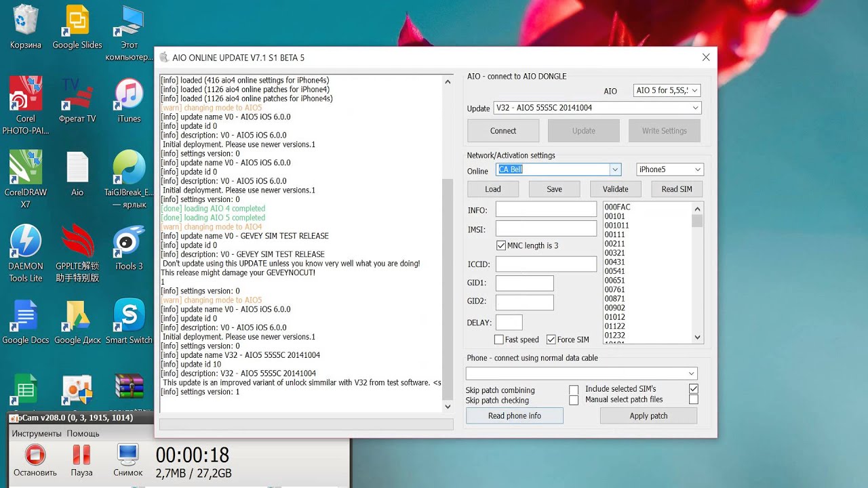Take a screenshot with Снимок
Screen dimensions: 868x488
tap(128, 460)
